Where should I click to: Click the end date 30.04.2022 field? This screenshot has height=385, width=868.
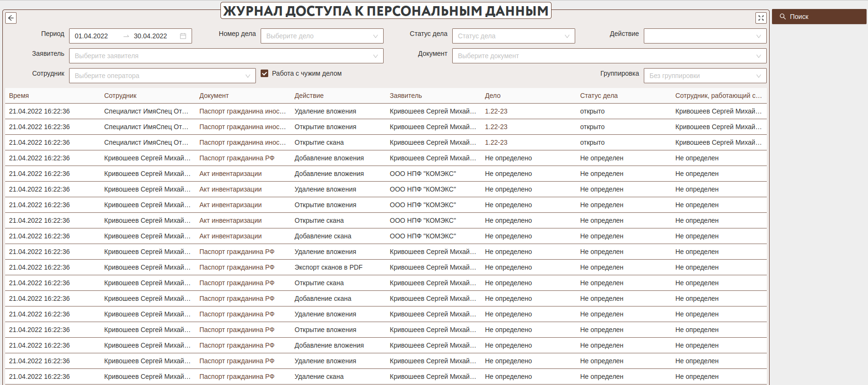150,36
